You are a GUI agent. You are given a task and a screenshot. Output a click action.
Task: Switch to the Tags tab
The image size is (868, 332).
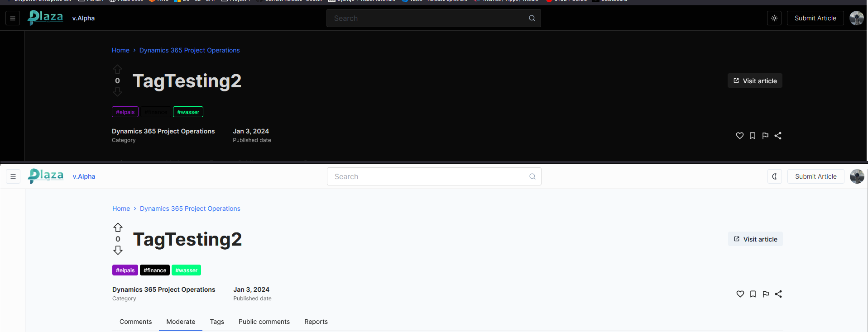point(217,322)
